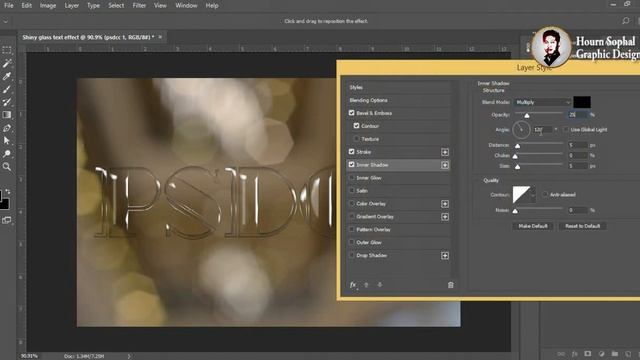Open the Select menu
Screen dimensions: 640x360
(116, 6)
